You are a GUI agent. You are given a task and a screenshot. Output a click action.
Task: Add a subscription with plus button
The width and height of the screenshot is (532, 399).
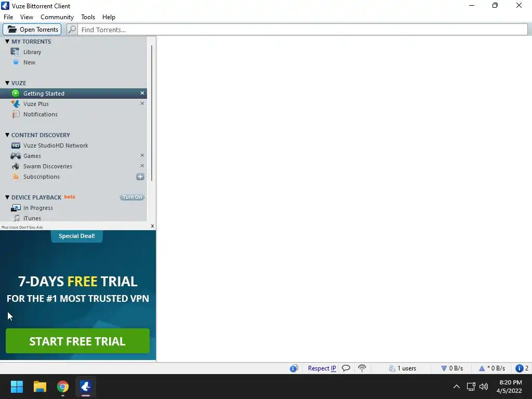point(140,177)
